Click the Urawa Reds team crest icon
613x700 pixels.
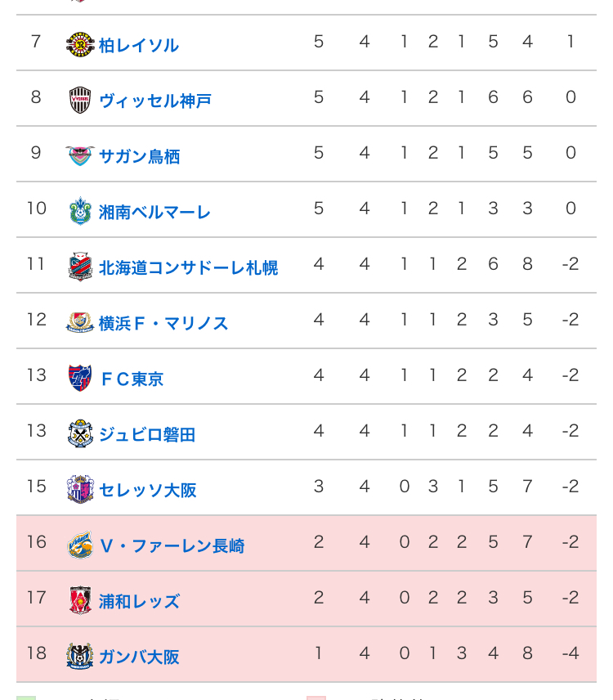pos(80,600)
